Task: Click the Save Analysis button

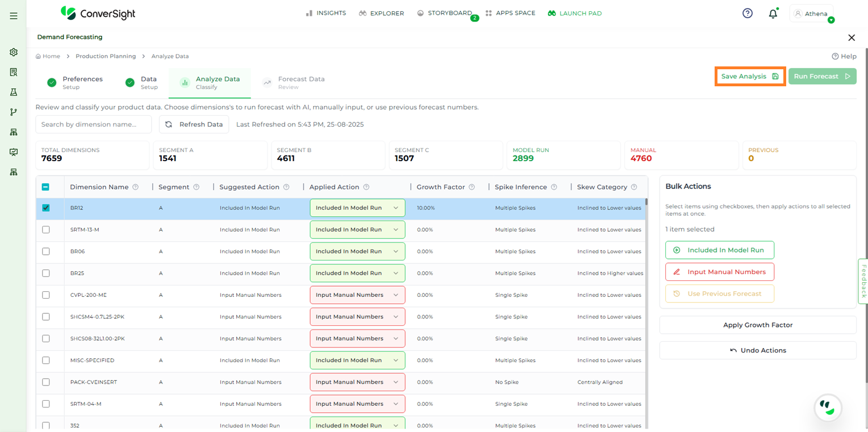Action: coord(750,76)
